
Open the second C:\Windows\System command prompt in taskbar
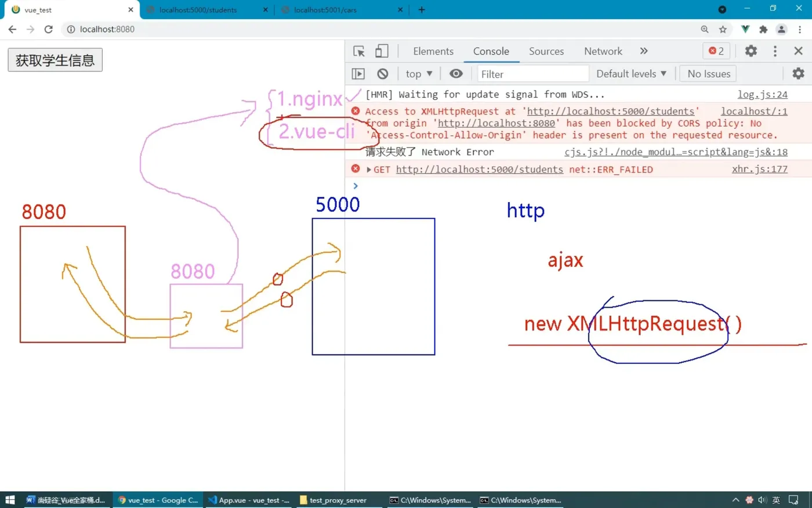pos(520,500)
